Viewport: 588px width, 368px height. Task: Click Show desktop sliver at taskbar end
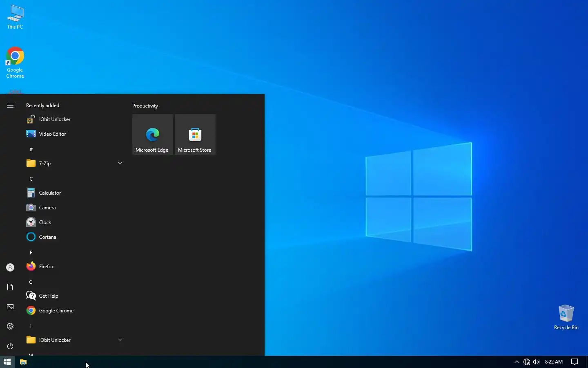click(x=587, y=362)
